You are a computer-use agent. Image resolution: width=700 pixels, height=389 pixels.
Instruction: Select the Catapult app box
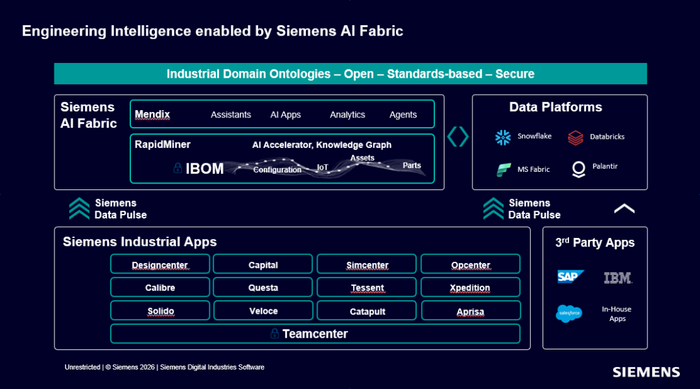pos(367,310)
